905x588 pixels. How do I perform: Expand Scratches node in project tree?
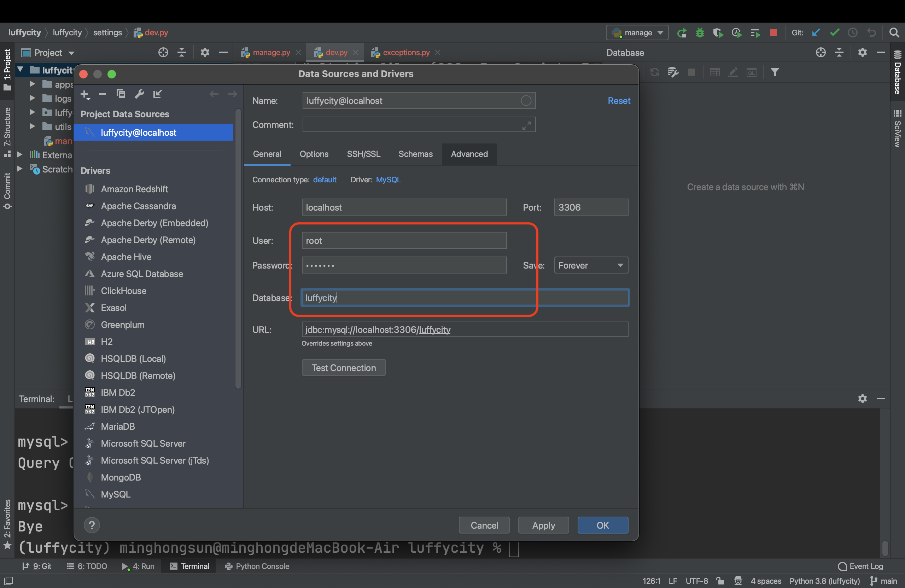coord(20,169)
